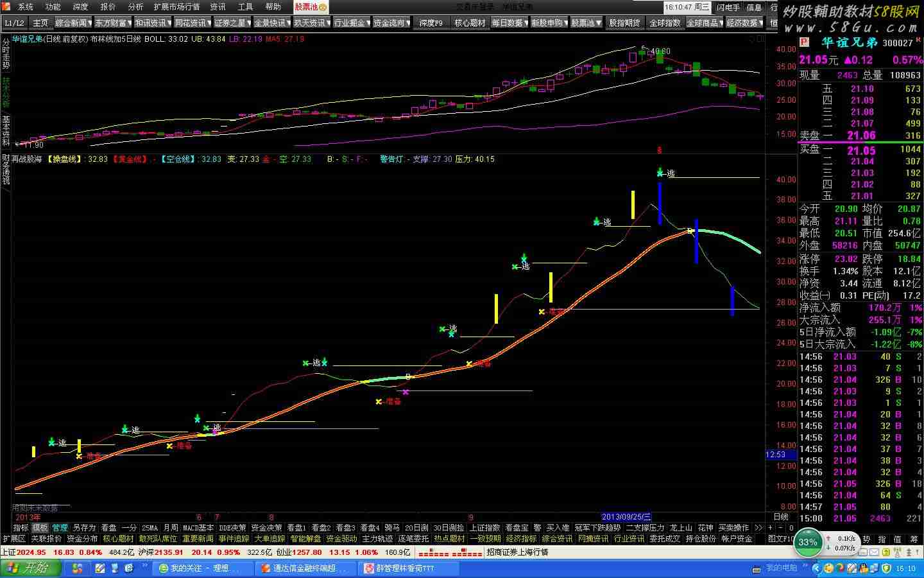
Task: Select the 2013/09/25 date marker on timeline
Action: pyautogui.click(x=626, y=517)
